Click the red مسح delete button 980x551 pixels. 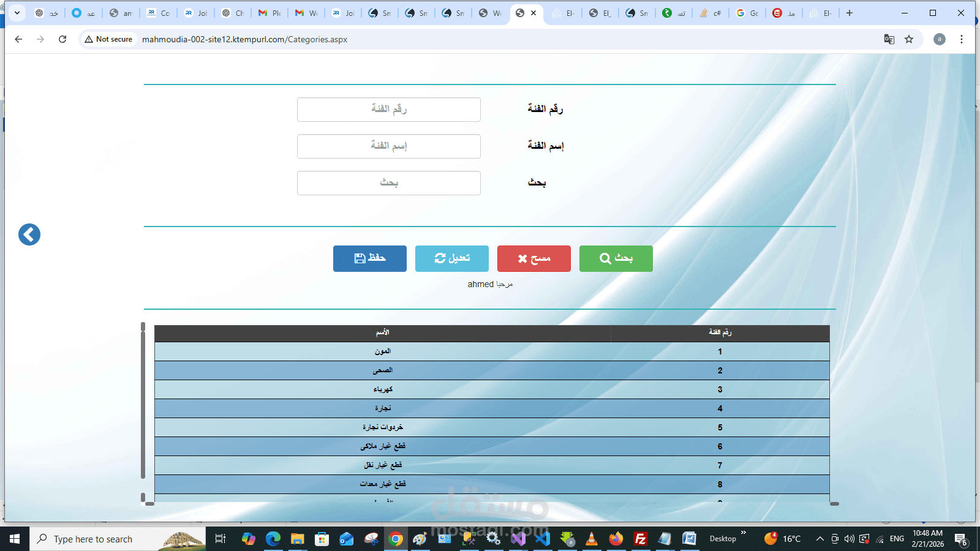point(534,258)
